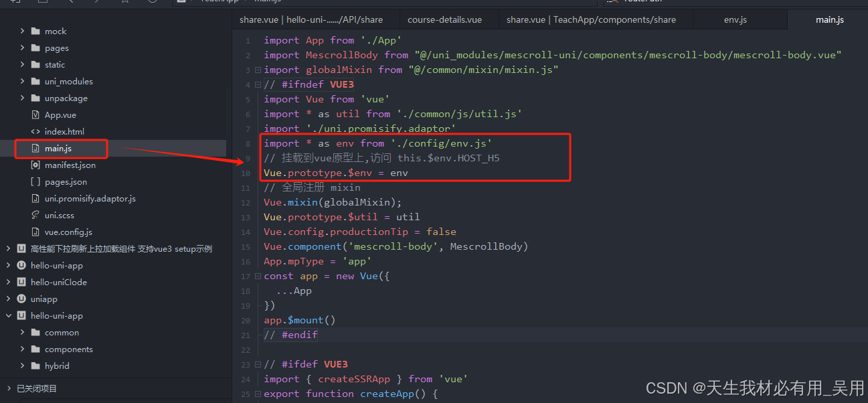Click line number 8 in the gutter
Screen dimensions: 868x403
[248, 144]
